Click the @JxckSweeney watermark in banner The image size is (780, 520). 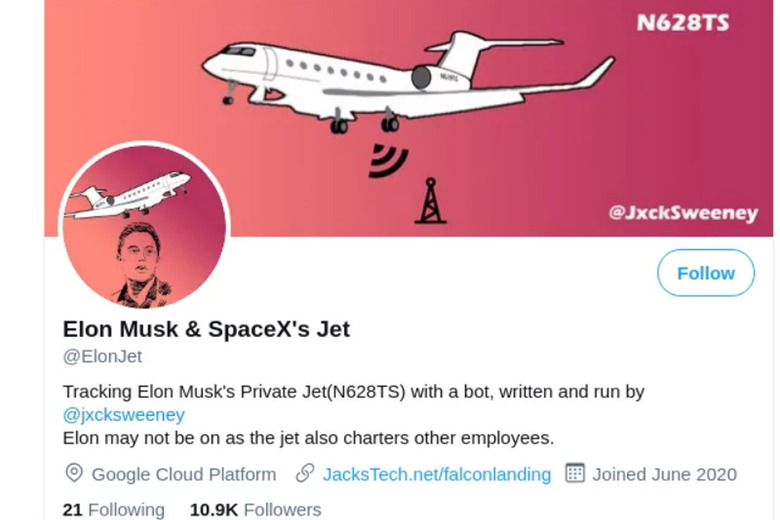coord(685,212)
